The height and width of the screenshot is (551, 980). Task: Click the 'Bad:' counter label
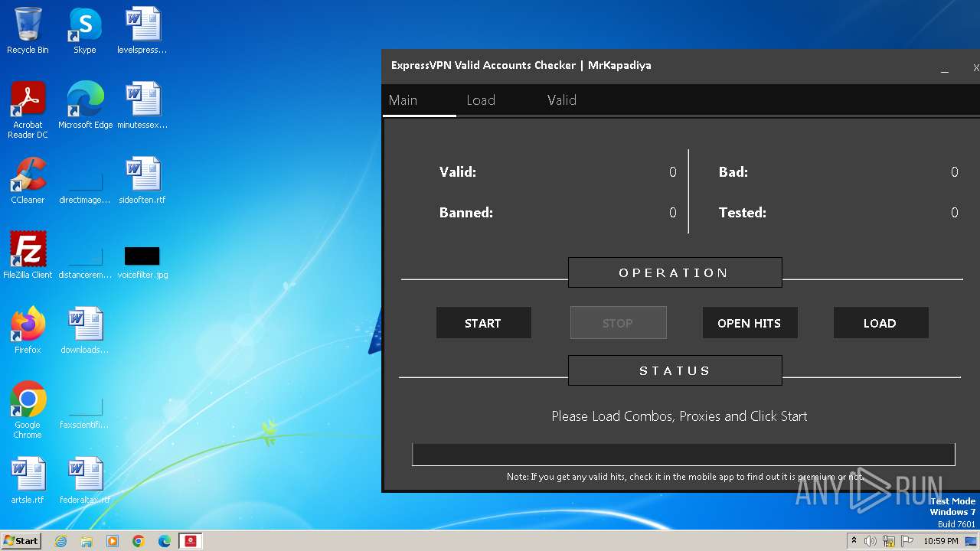733,172
